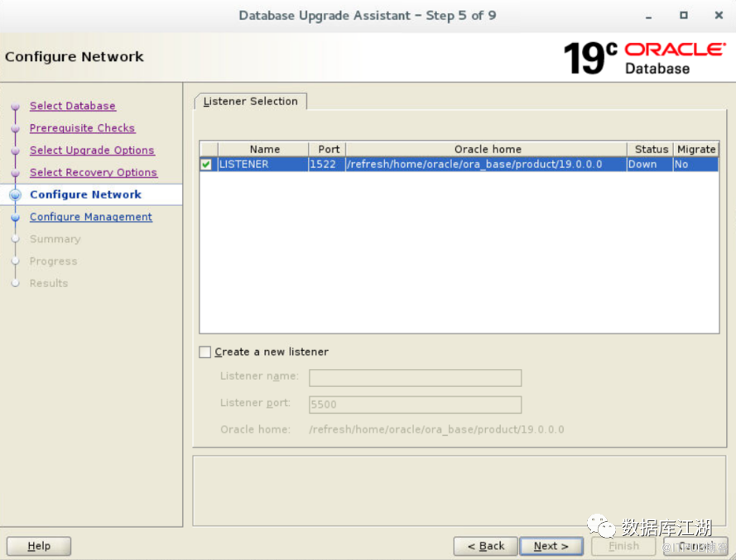Go to Configure Management step
This screenshot has height=560, width=736.
91,217
